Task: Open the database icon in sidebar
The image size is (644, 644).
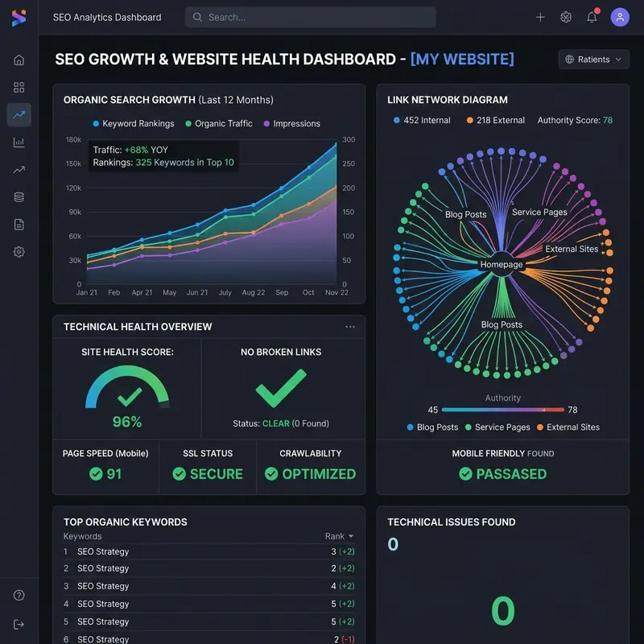Action: [19, 197]
